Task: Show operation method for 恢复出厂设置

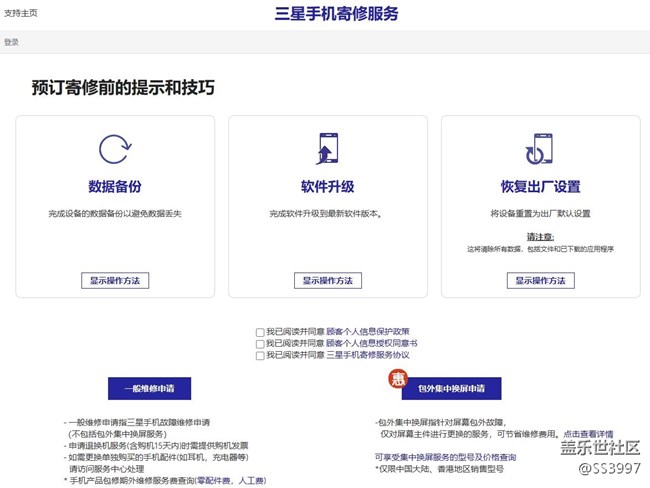Action: pyautogui.click(x=541, y=281)
